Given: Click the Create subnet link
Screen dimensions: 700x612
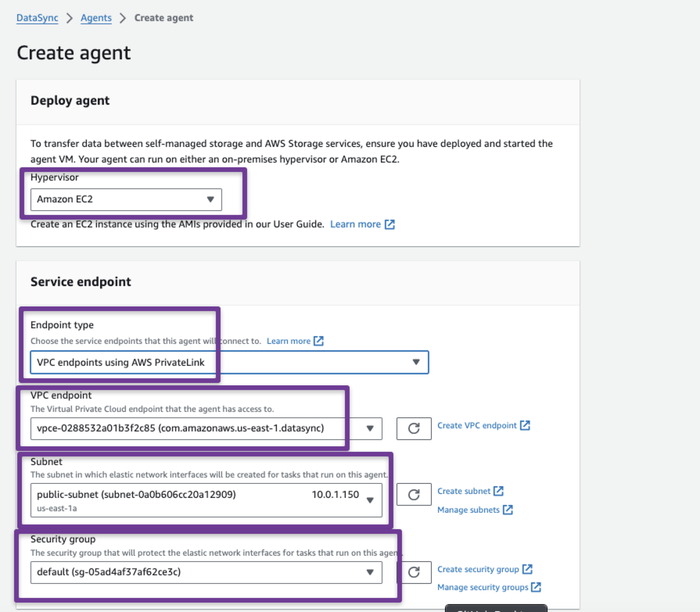Looking at the screenshot, I should (x=464, y=491).
